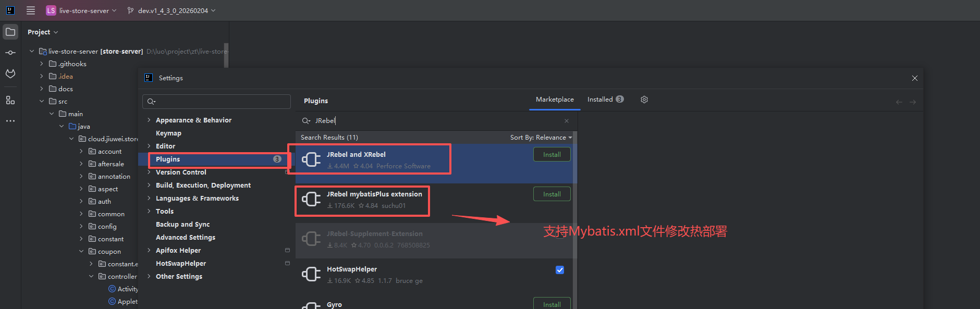Image resolution: width=980 pixels, height=309 pixels.
Task: Collapse the coupon package node
Action: (x=81, y=251)
